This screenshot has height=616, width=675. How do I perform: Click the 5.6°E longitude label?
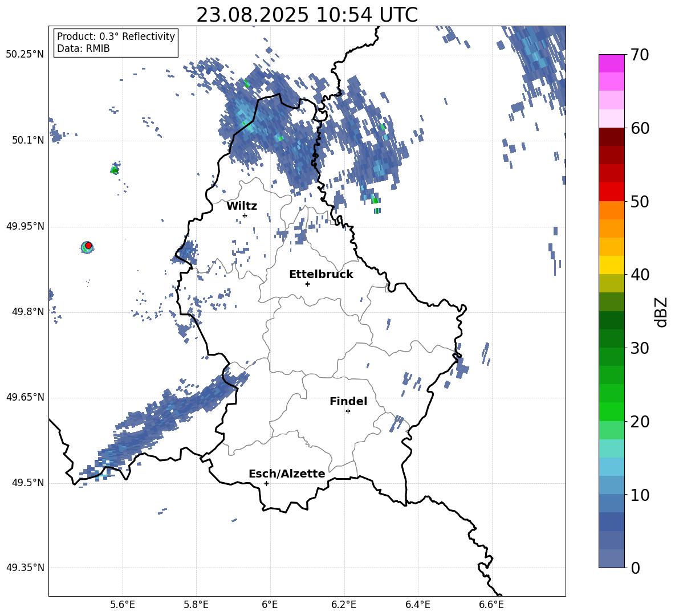123,605
